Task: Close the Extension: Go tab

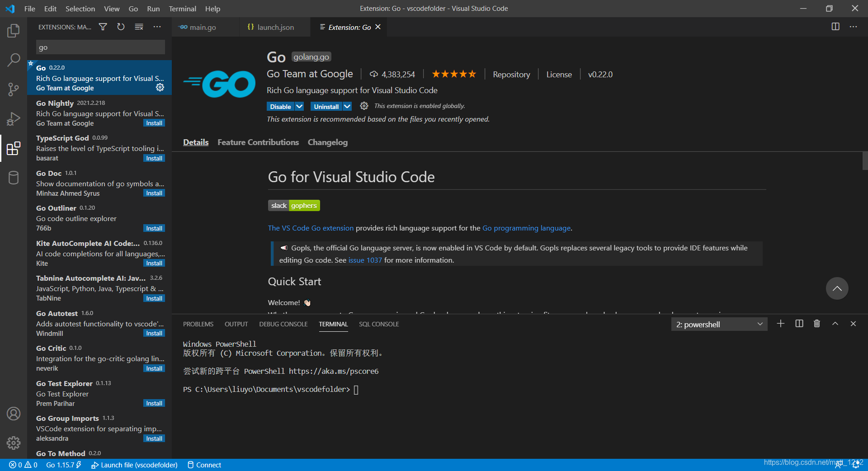Action: click(x=378, y=27)
